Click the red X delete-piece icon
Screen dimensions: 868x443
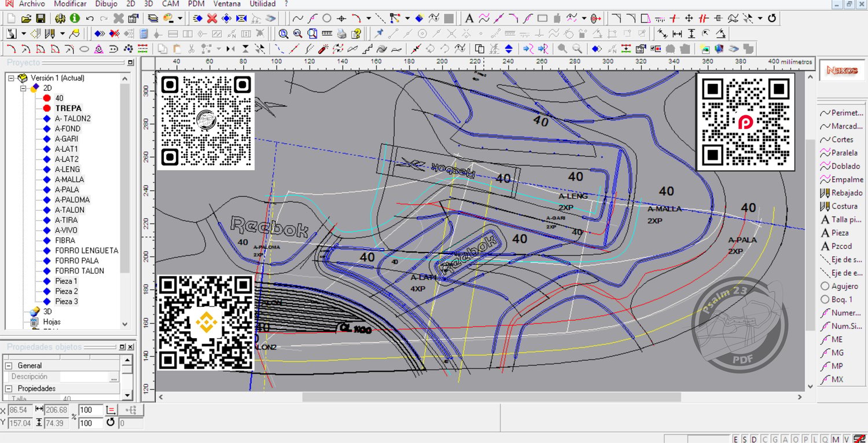(x=212, y=19)
